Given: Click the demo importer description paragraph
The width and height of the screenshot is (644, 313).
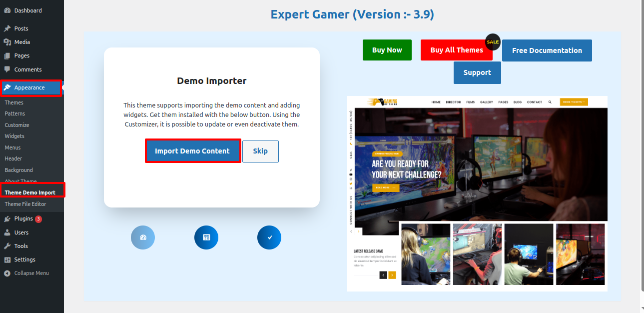Looking at the screenshot, I should click(x=212, y=114).
